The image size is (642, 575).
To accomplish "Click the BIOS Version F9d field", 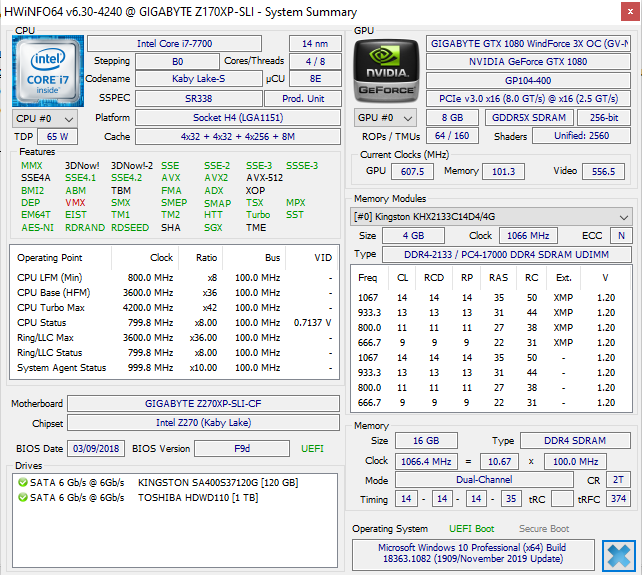I will (x=242, y=448).
